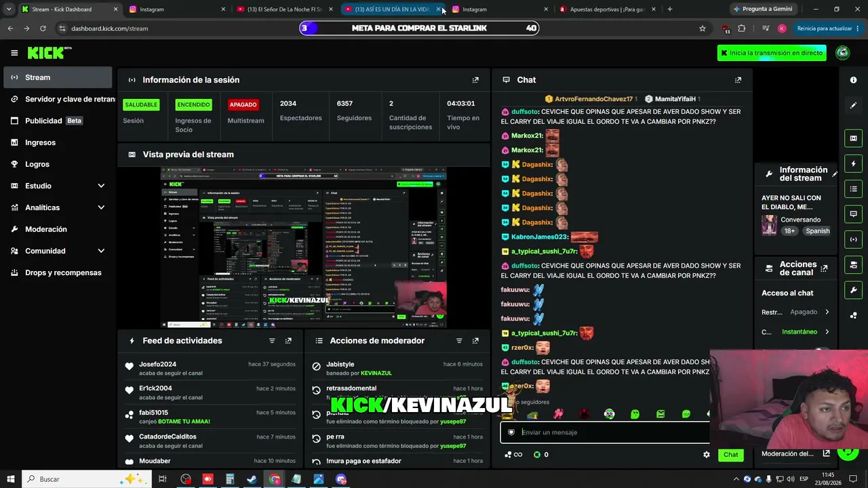This screenshot has width=868, height=488.
Task: Select Stream in the sidebar
Action: pyautogui.click(x=58, y=77)
